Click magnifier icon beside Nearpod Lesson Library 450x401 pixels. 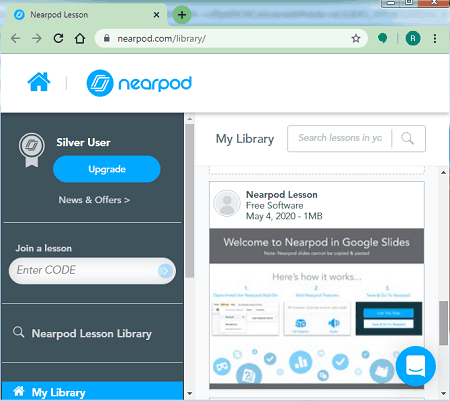19,332
